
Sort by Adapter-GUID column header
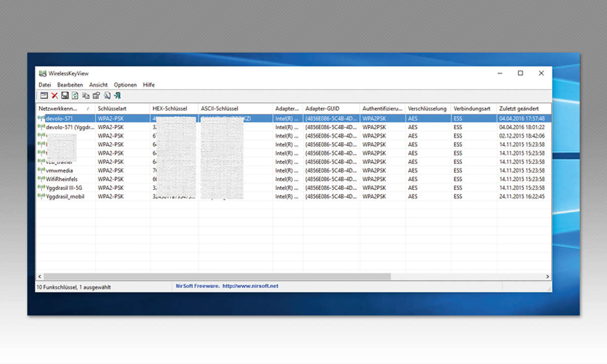pos(331,109)
